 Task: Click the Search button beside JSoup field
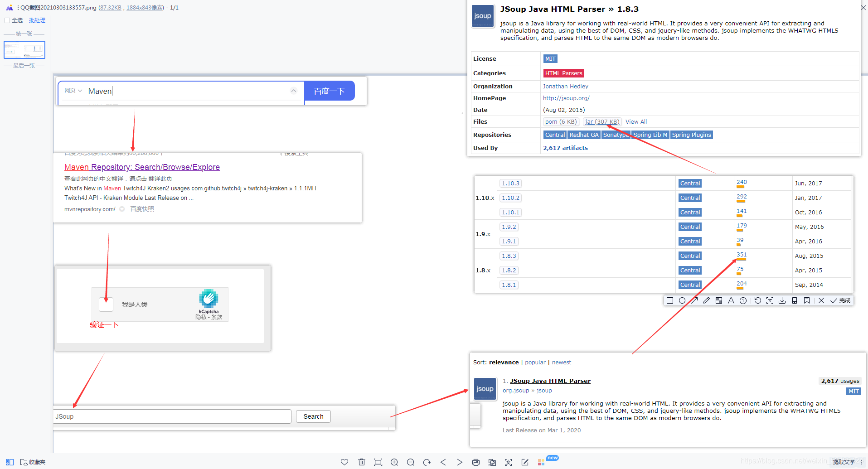pos(314,416)
